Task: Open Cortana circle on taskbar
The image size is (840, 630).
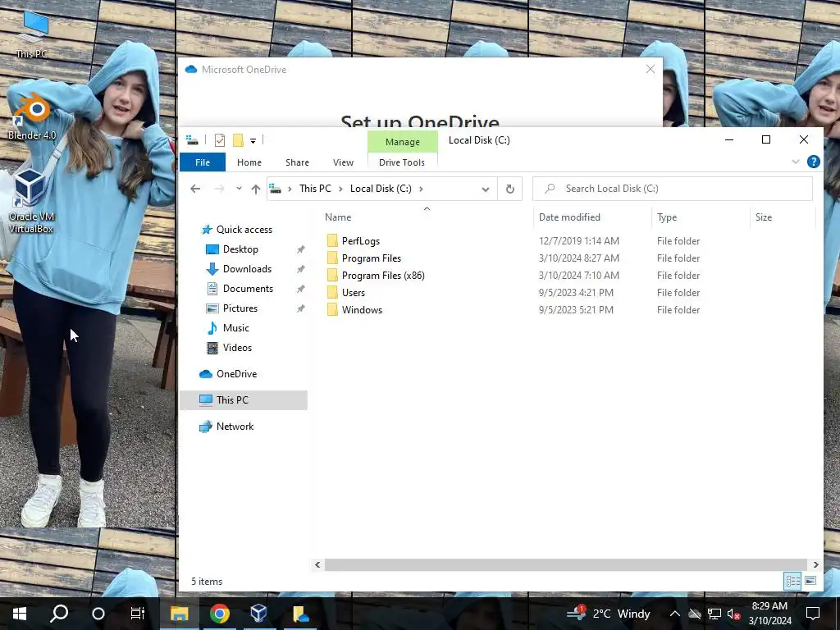Action: point(98,614)
